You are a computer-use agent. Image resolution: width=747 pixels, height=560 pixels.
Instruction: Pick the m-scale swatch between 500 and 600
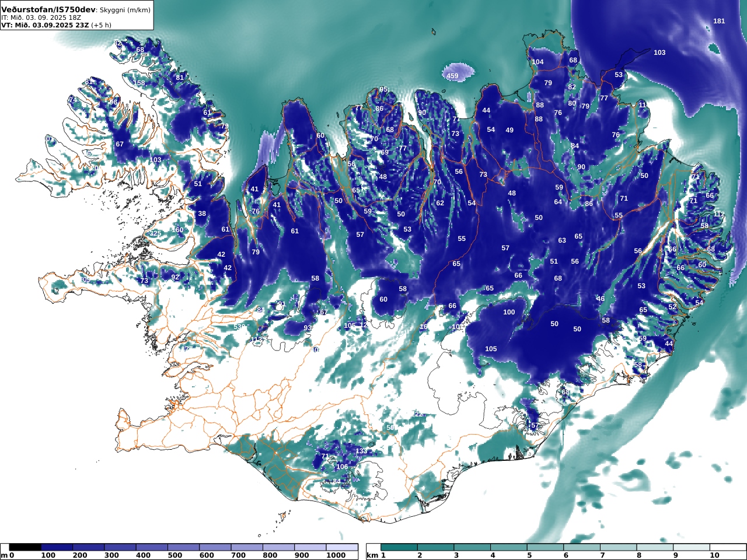[x=183, y=547]
